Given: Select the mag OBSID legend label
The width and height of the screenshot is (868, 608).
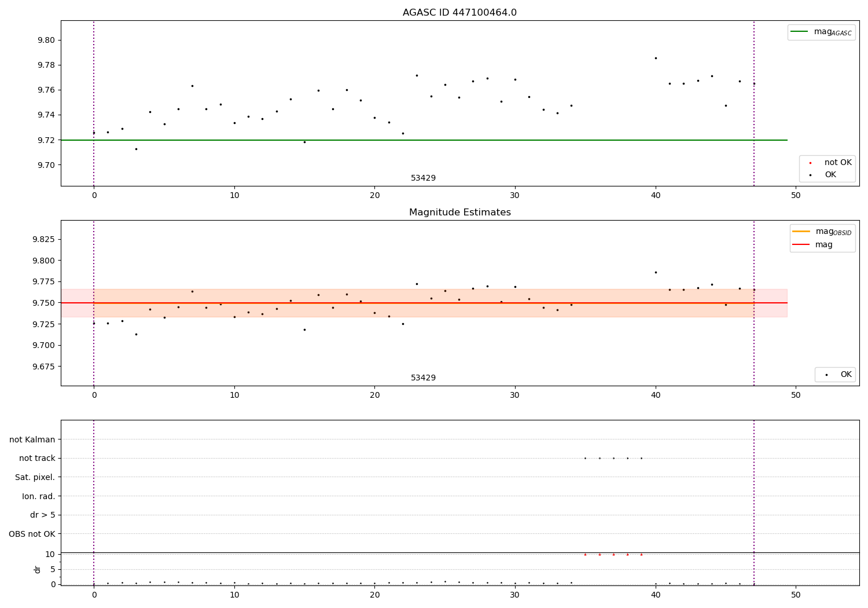Looking at the screenshot, I should (x=833, y=232).
